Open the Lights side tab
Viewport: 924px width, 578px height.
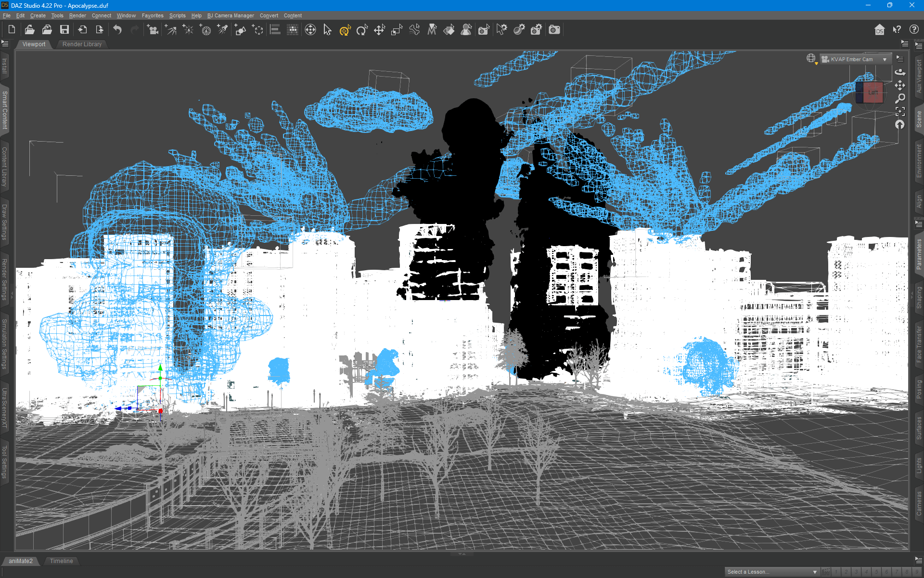[919, 465]
